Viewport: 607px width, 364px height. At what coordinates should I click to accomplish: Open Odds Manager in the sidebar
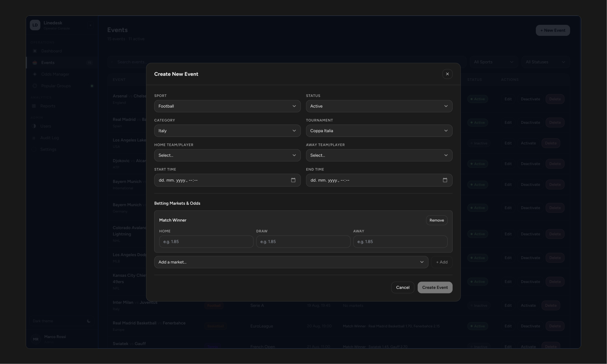(62, 74)
